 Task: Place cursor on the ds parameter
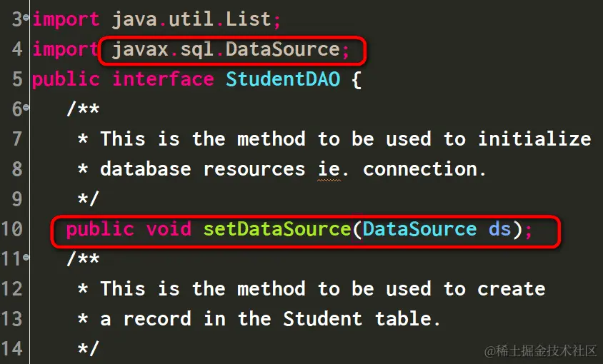(500, 229)
